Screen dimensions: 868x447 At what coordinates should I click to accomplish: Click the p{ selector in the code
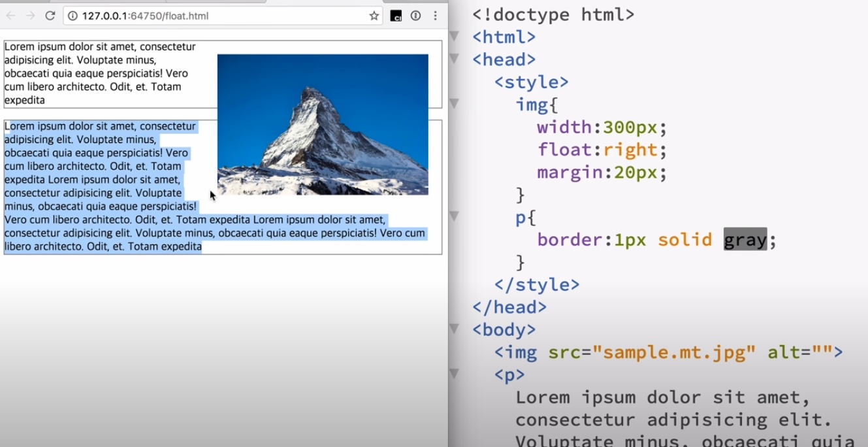pyautogui.click(x=526, y=217)
